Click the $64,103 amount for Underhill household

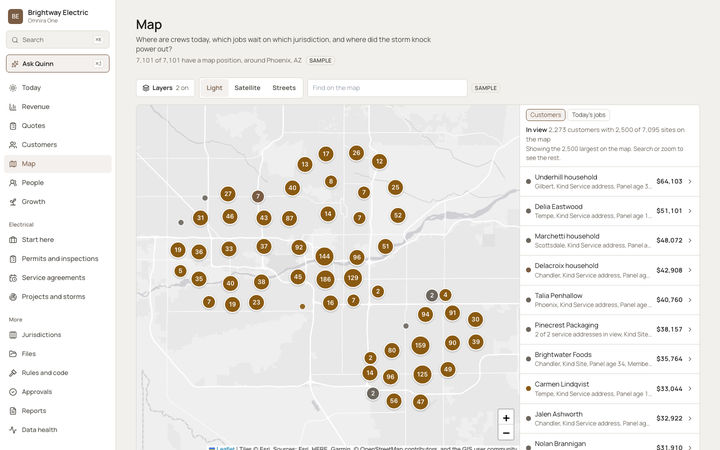(669, 181)
